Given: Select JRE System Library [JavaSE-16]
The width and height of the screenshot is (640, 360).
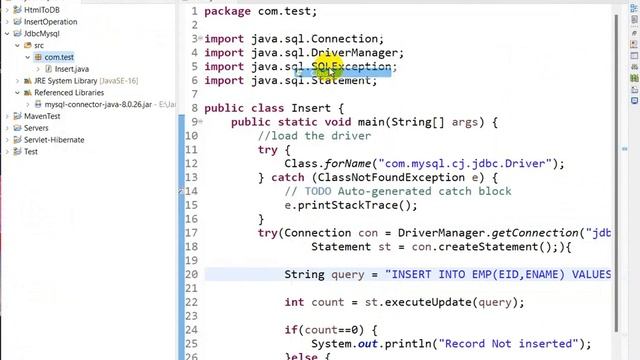Looking at the screenshot, I should click(86, 81).
